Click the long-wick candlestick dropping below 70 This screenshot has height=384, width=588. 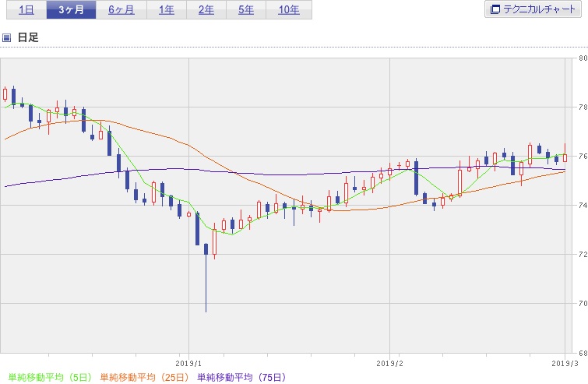(x=206, y=277)
